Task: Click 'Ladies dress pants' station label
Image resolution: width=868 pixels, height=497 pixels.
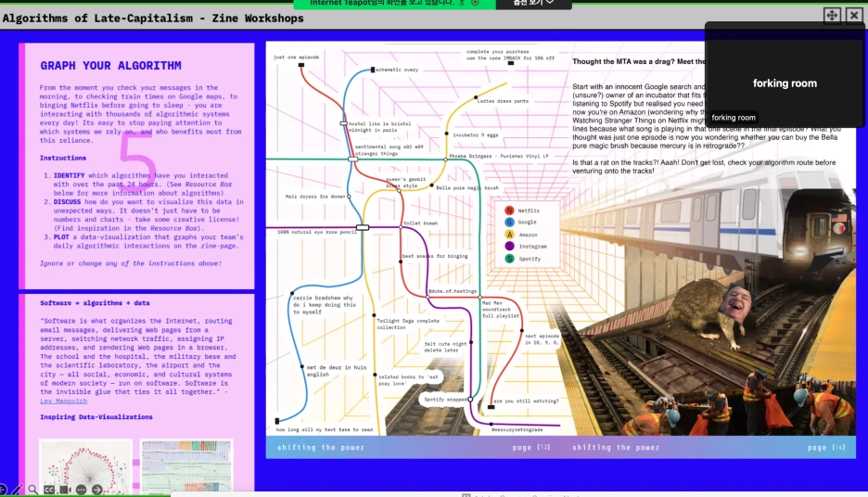Action: [x=503, y=101]
